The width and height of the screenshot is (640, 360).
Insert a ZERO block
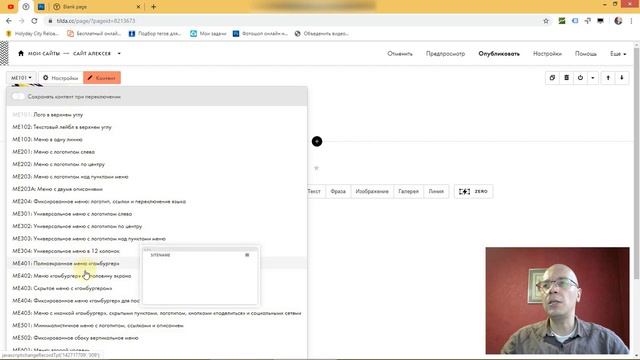coord(473,191)
